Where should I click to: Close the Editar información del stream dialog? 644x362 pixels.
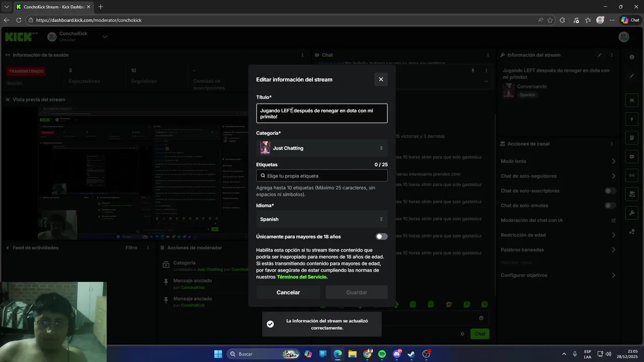[x=381, y=79]
